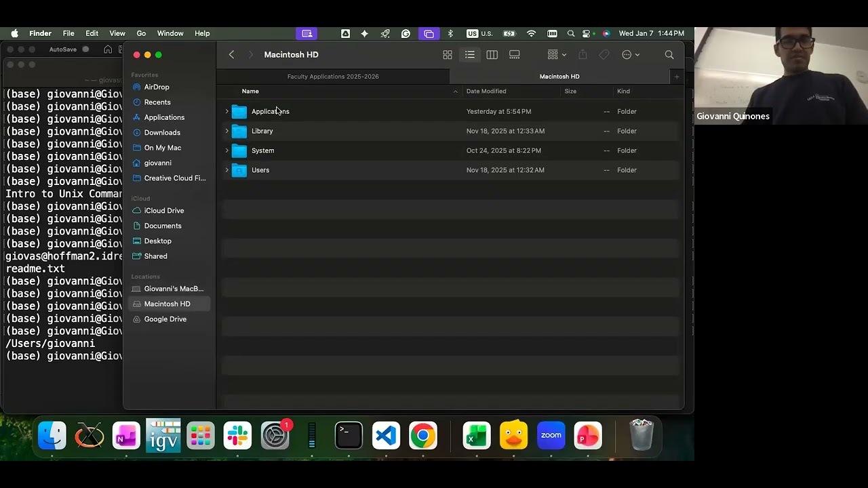Screen dimensions: 868x488
Task: Open giovanni home folder in sidebar
Action: click(x=169, y=163)
